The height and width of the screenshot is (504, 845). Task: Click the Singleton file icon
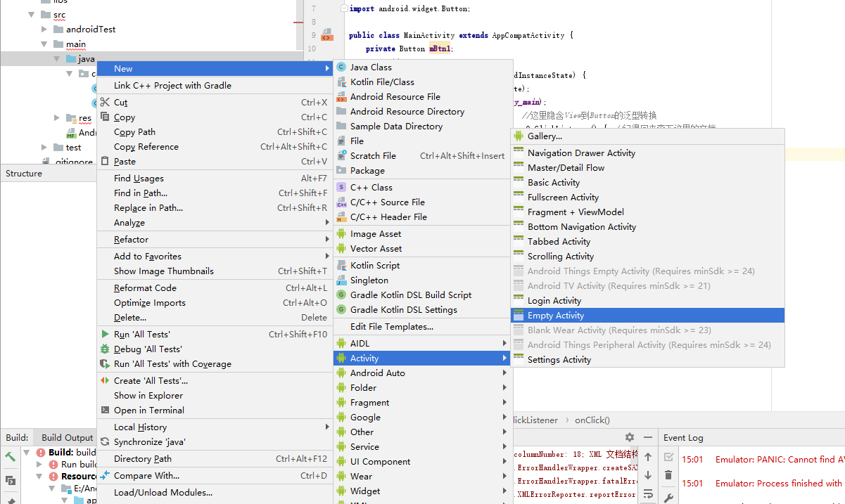tap(341, 280)
